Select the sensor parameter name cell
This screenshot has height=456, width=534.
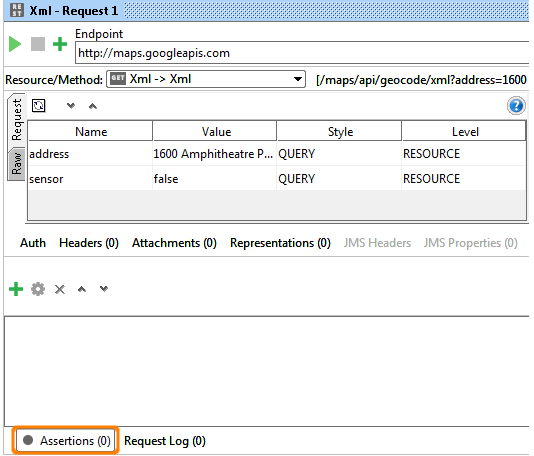click(90, 179)
